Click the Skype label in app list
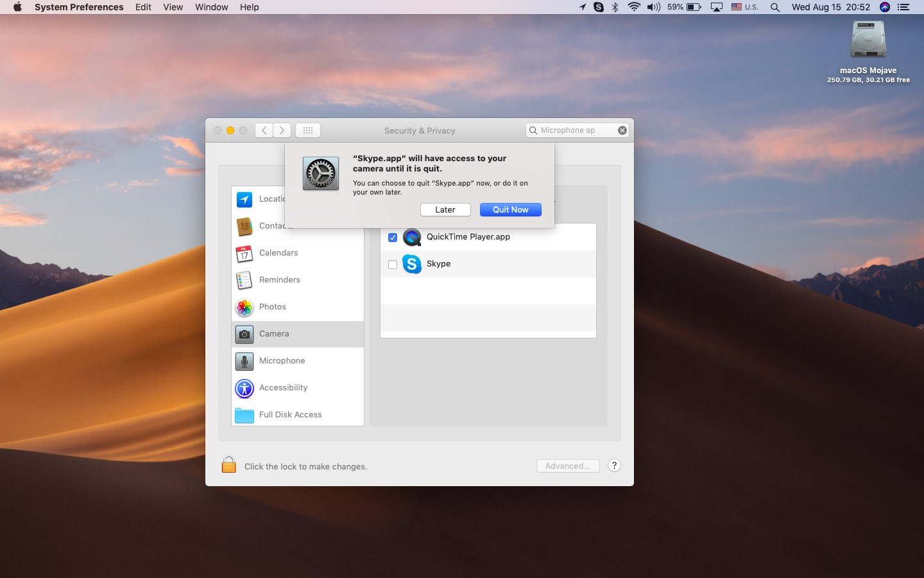Viewport: 924px width, 578px height. tap(438, 264)
